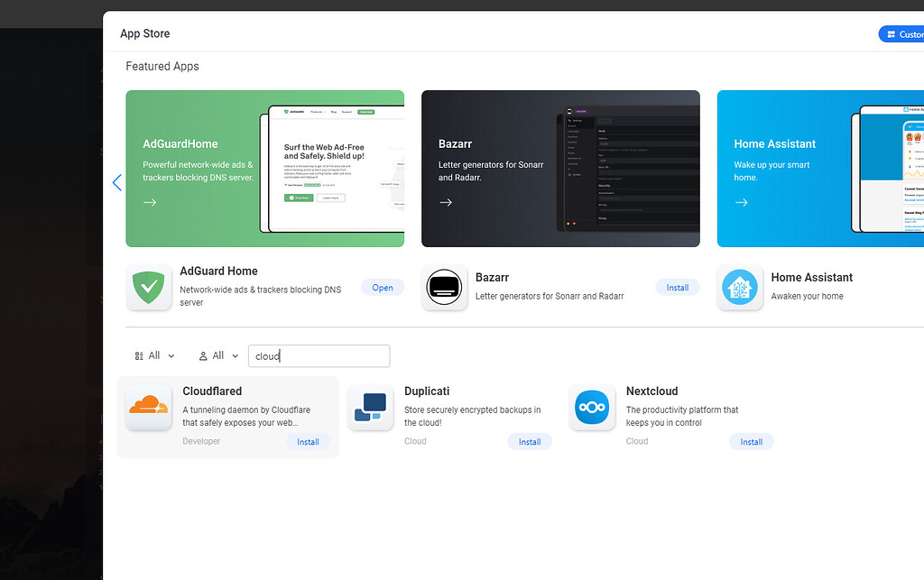Click the category grid icon beside first All filter
The width and height of the screenshot is (924, 580).
(140, 355)
